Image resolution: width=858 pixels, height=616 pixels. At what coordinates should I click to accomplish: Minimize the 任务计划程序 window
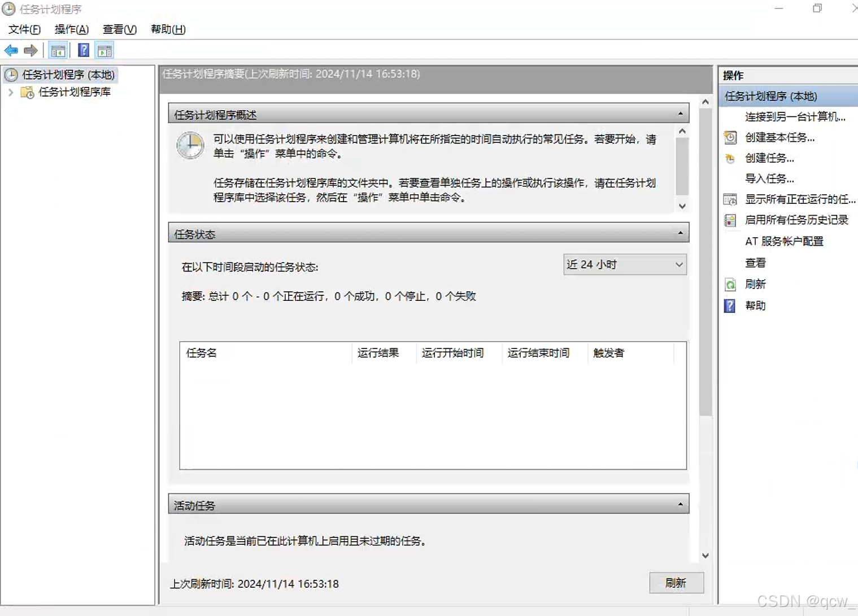point(778,8)
